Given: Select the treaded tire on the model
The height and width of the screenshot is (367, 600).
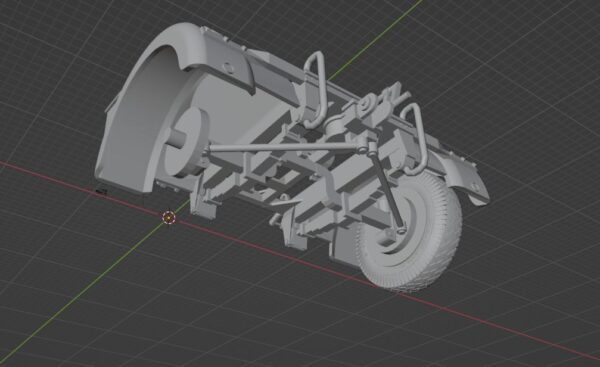Looking at the screenshot, I should coord(409,232).
